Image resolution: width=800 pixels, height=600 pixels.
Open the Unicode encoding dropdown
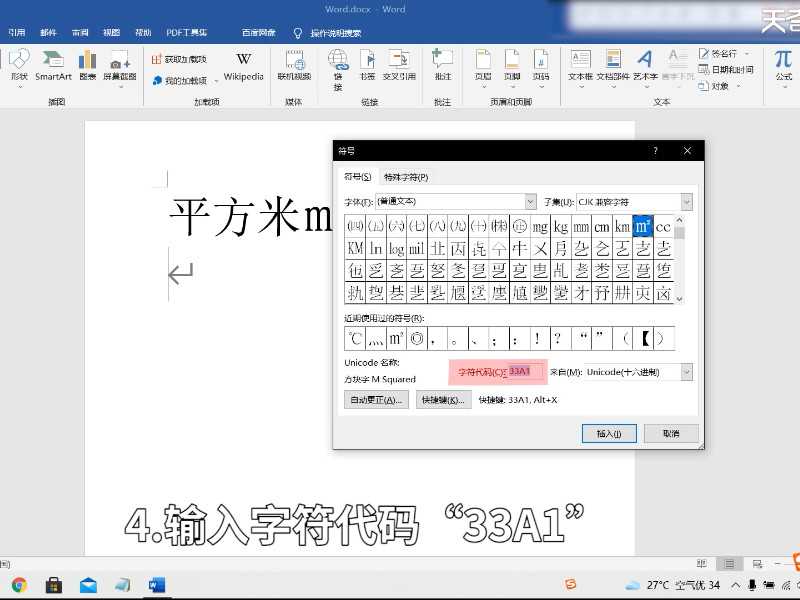[686, 372]
